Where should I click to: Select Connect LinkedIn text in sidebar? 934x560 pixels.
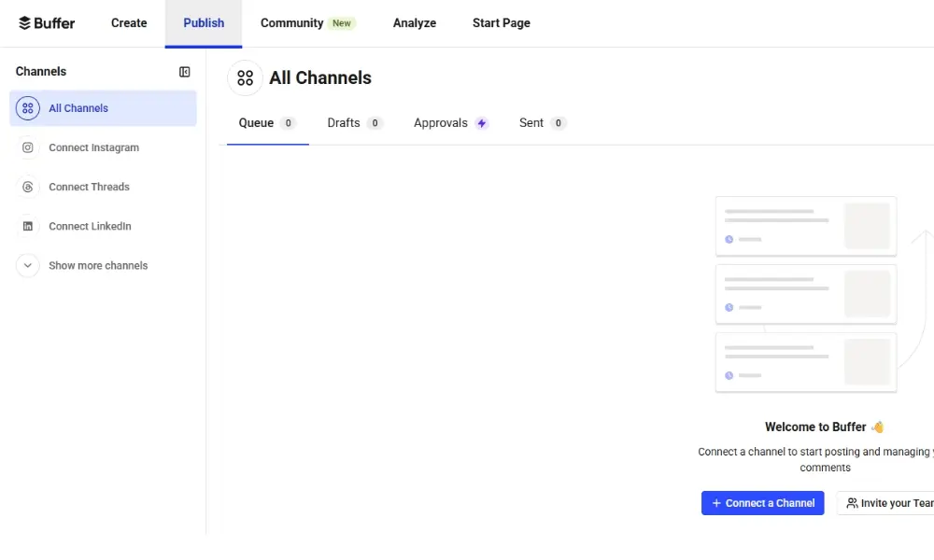(90, 226)
